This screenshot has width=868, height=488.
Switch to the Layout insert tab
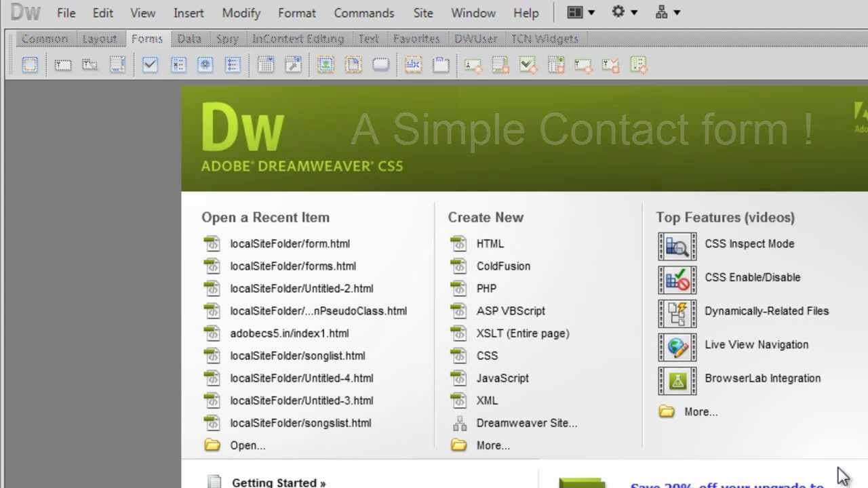pos(100,39)
